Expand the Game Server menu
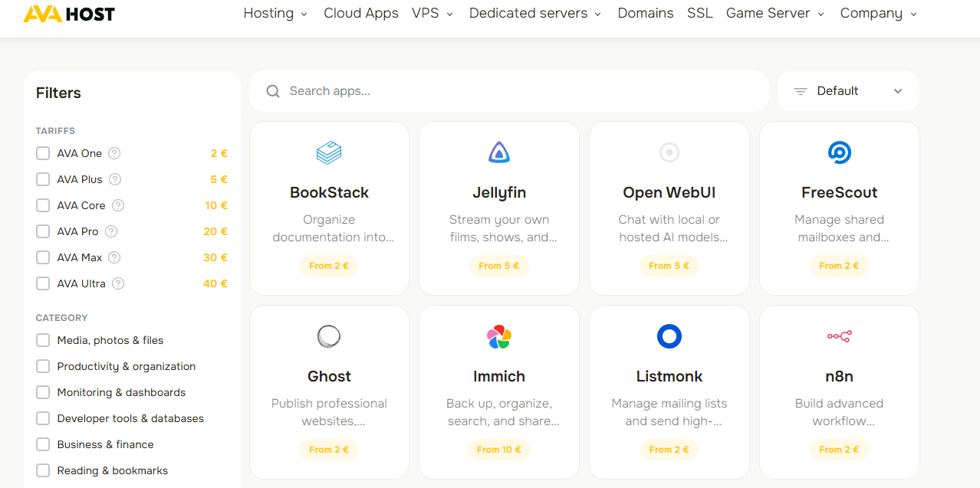The height and width of the screenshot is (488, 980). click(775, 13)
